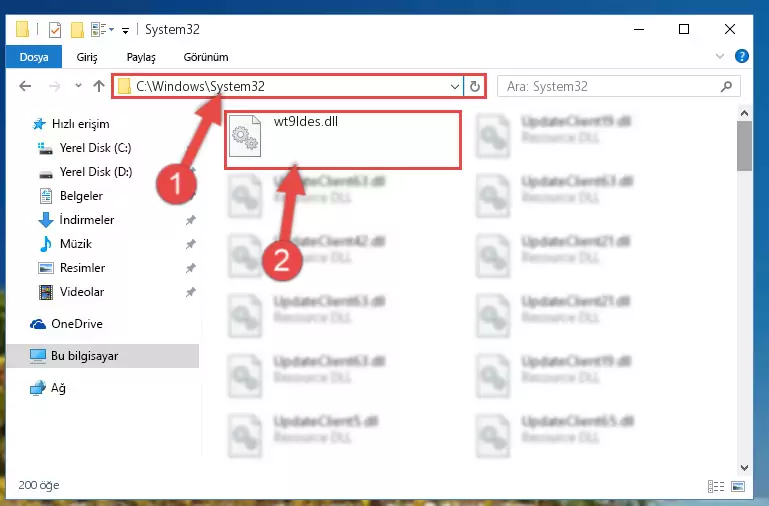This screenshot has height=506, width=769.
Task: Refresh the System32 folder view
Action: pos(474,87)
